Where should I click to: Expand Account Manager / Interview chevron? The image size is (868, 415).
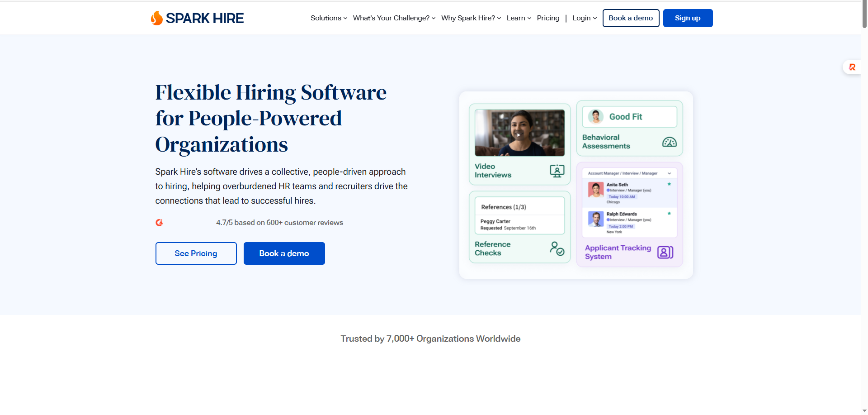[669, 173]
